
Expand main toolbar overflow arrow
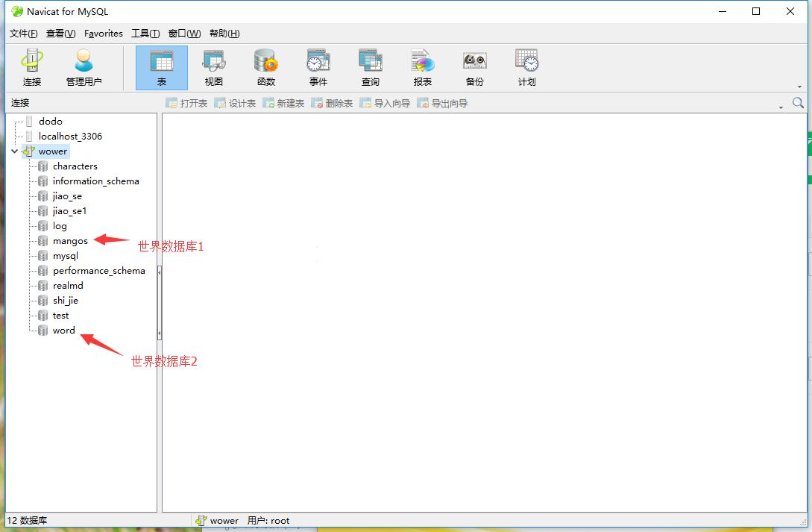pos(799,87)
